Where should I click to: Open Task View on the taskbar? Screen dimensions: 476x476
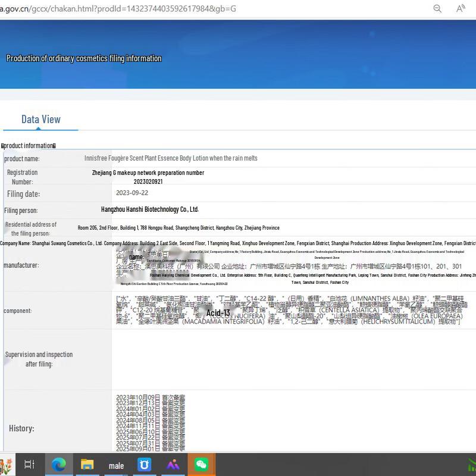pyautogui.click(x=29, y=464)
